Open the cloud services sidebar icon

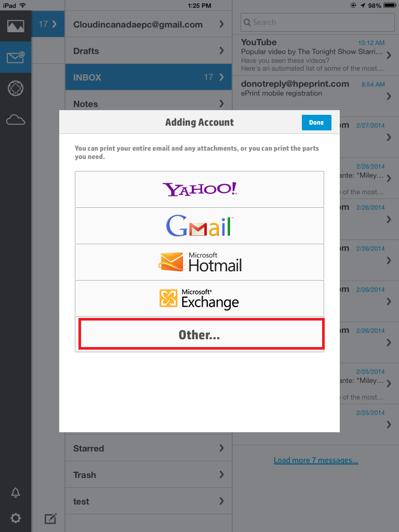[x=16, y=121]
